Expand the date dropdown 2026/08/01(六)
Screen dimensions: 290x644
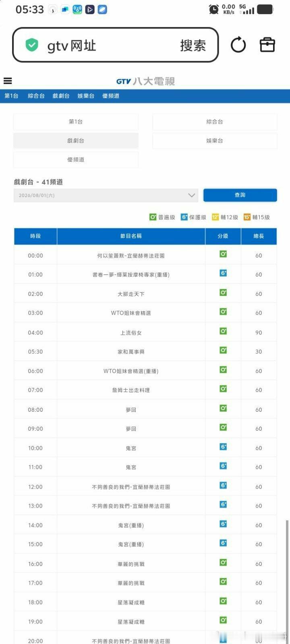click(x=106, y=195)
